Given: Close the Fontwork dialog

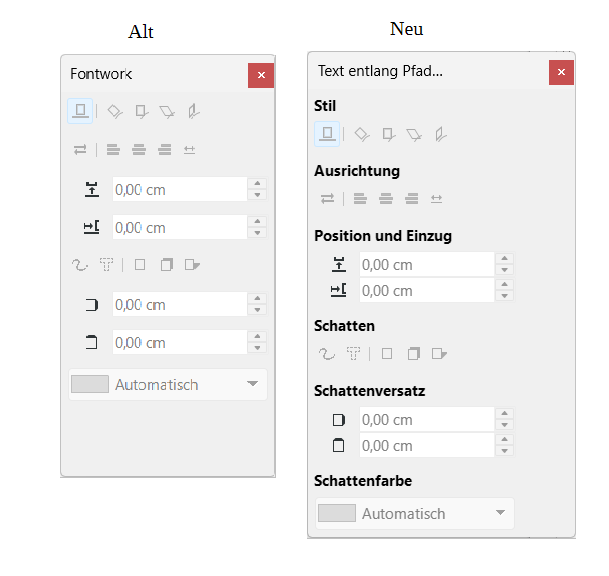Looking at the screenshot, I should click(261, 75).
